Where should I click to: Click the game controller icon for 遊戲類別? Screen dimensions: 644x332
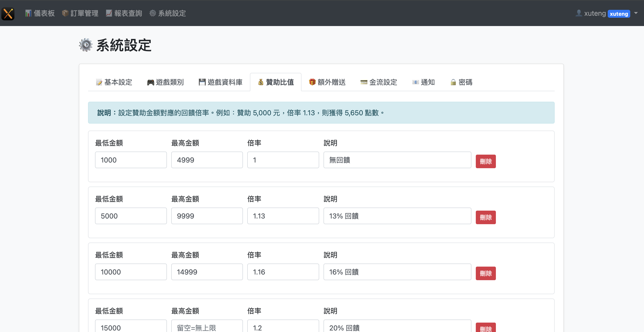[x=151, y=82]
